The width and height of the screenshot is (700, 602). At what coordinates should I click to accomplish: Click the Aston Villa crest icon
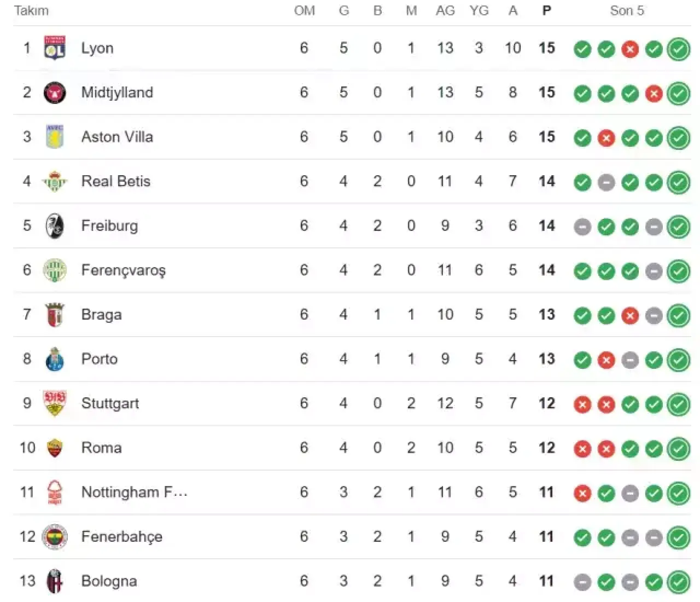pos(55,137)
